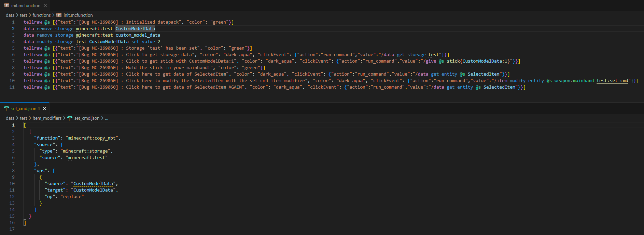Click set_cmd.json filename in lower breadcrumb

(87, 118)
